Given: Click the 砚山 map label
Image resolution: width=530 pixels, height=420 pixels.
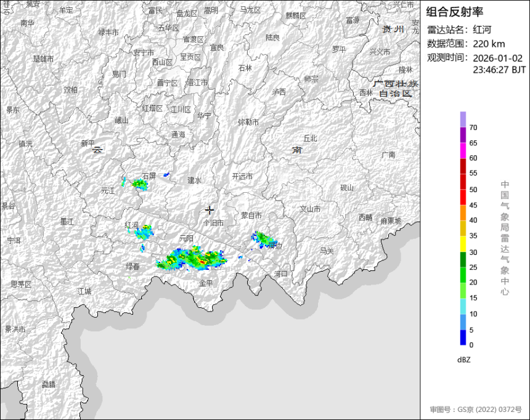Looking at the screenshot, I should pyautogui.click(x=346, y=188).
